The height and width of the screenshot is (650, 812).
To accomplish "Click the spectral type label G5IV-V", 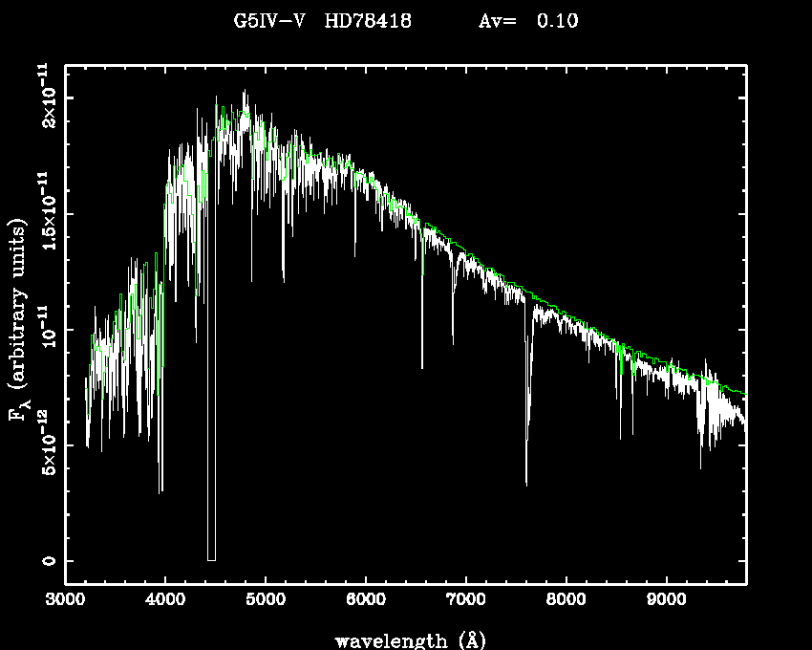I will tap(270, 21).
